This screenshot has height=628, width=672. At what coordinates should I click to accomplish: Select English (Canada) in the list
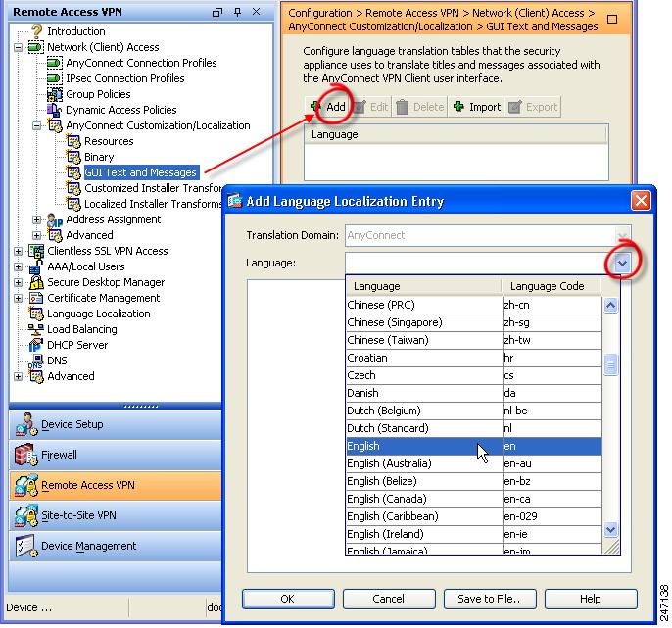coord(473,499)
